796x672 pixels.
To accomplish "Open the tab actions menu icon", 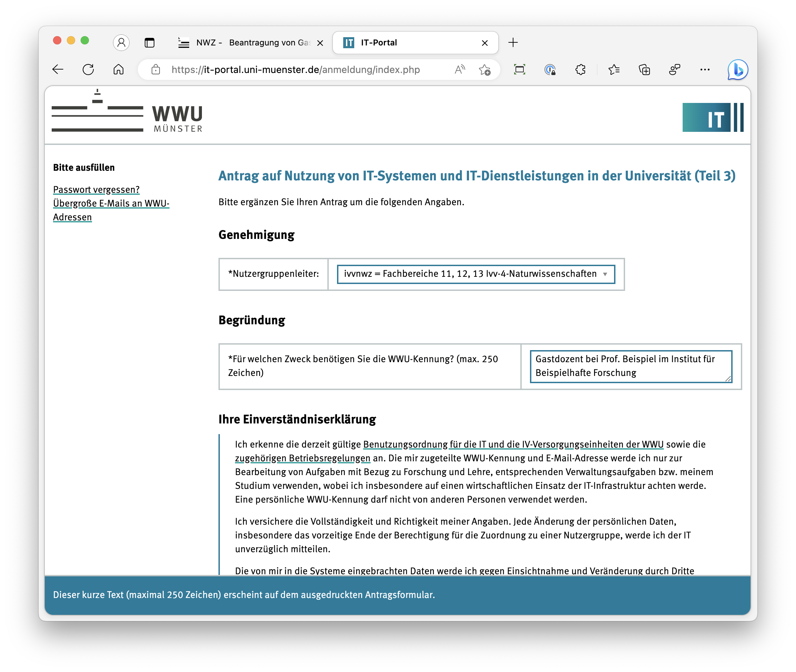I will 150,42.
